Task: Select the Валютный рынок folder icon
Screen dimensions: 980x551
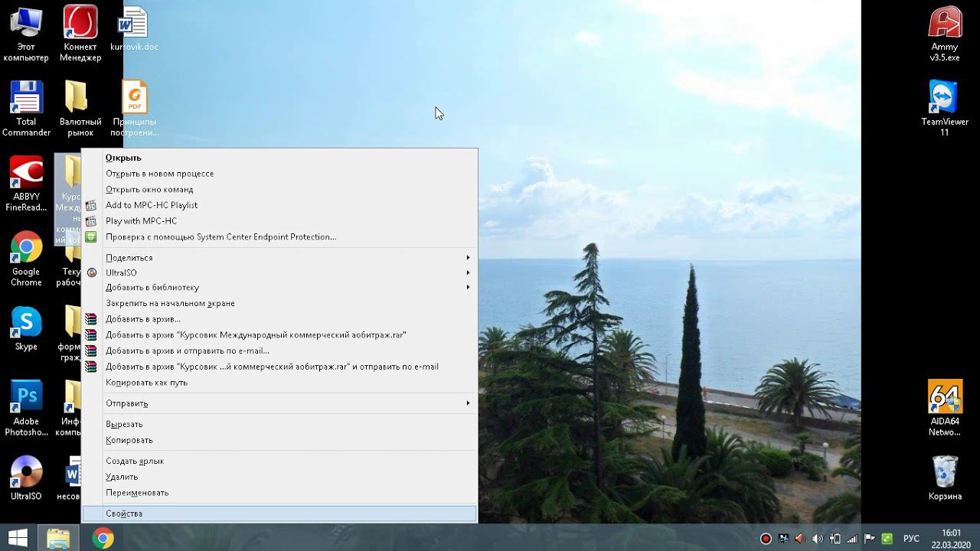Action: click(x=80, y=109)
